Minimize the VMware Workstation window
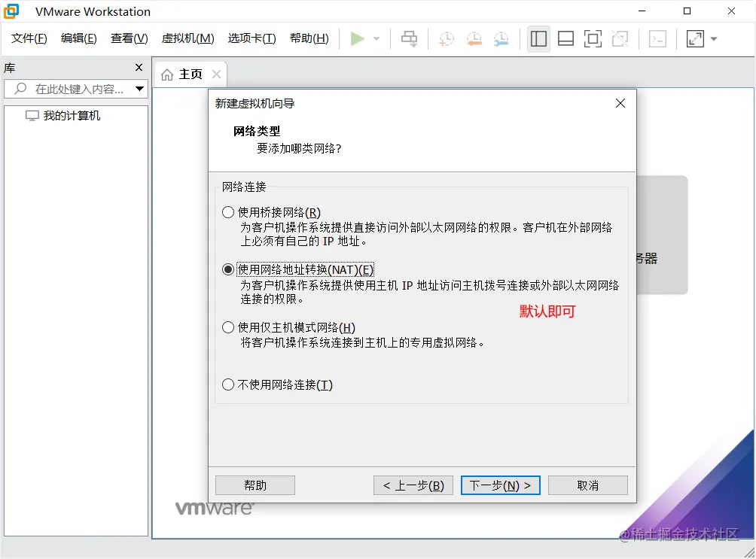The width and height of the screenshot is (756, 559). (x=642, y=11)
